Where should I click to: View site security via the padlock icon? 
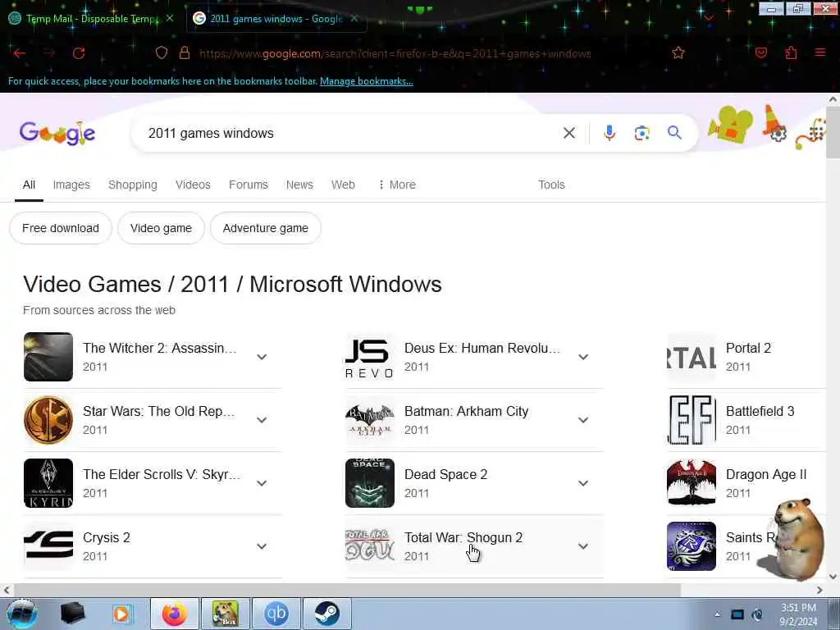185,53
